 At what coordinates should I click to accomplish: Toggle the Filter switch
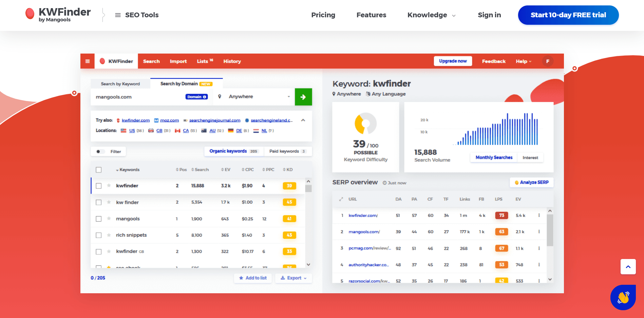[x=100, y=152]
